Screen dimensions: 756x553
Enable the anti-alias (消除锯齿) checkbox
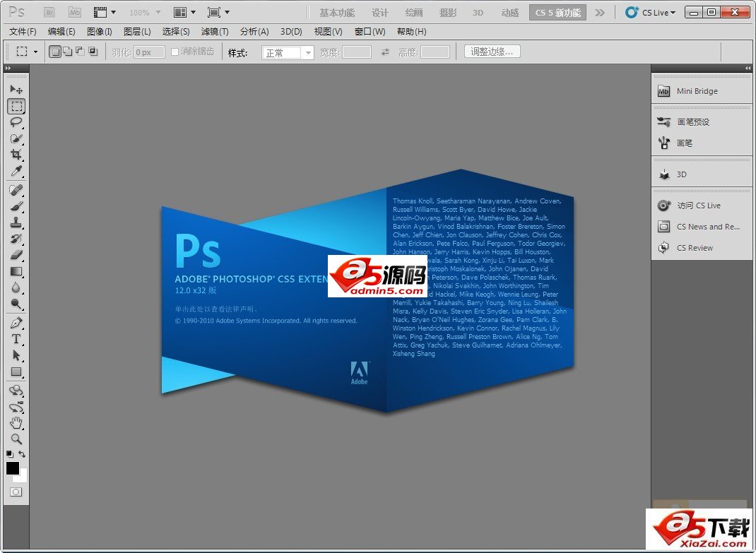[175, 52]
